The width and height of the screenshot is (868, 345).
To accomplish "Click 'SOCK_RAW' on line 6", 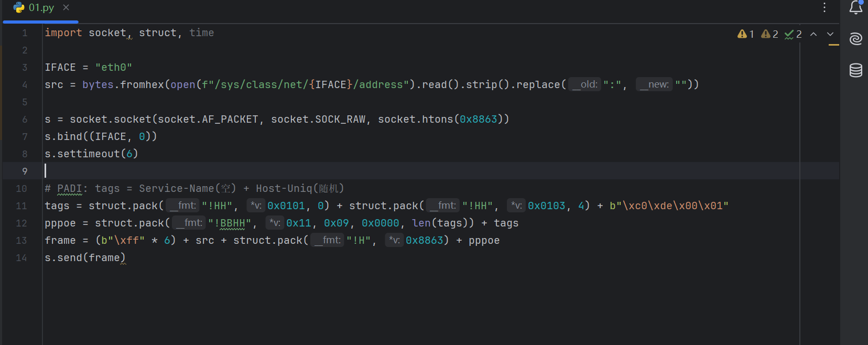I will (341, 119).
